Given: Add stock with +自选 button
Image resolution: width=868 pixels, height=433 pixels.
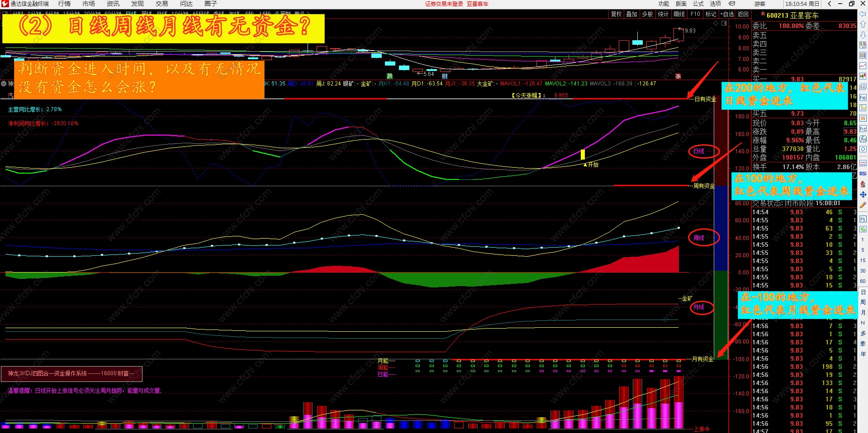Looking at the screenshot, I should click(727, 14).
